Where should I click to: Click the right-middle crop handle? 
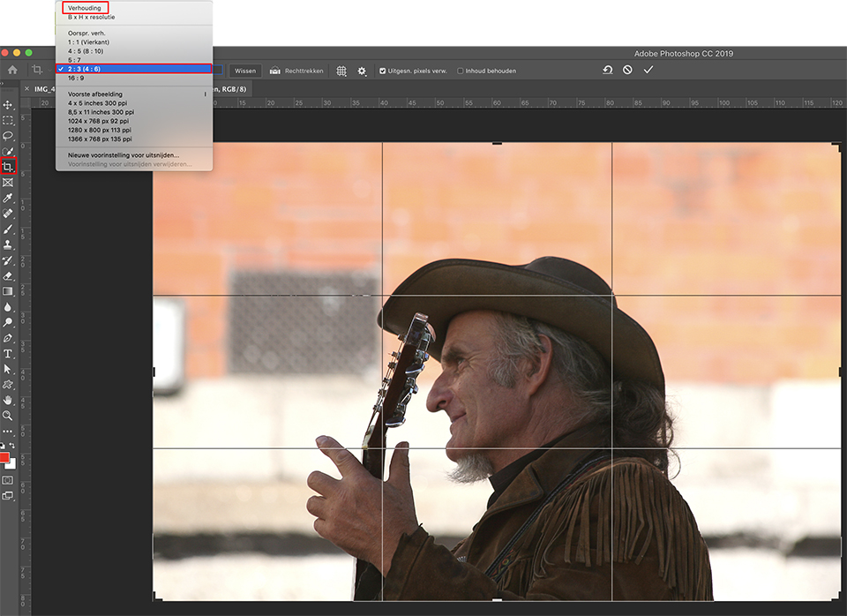[840, 372]
